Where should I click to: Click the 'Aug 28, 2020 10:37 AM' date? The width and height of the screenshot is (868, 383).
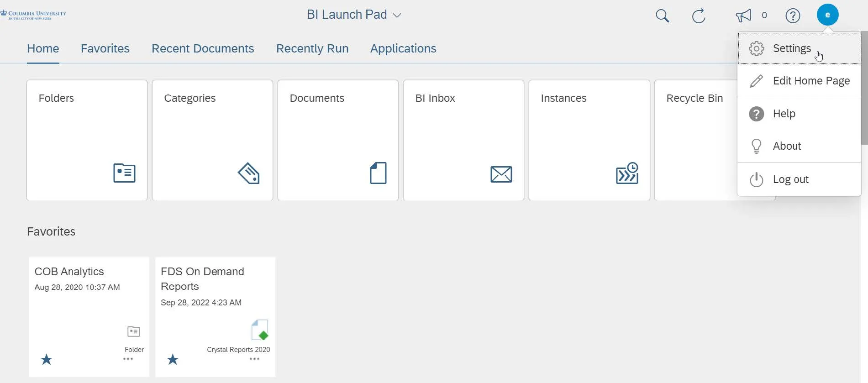point(77,287)
